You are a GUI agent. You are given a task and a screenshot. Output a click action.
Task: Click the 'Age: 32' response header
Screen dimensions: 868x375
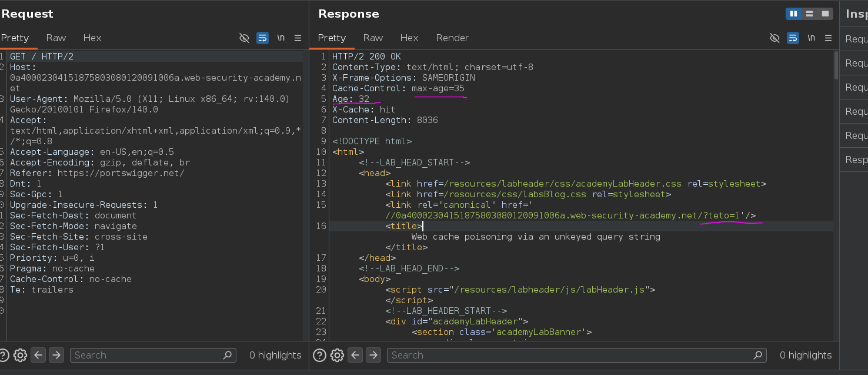[350, 99]
